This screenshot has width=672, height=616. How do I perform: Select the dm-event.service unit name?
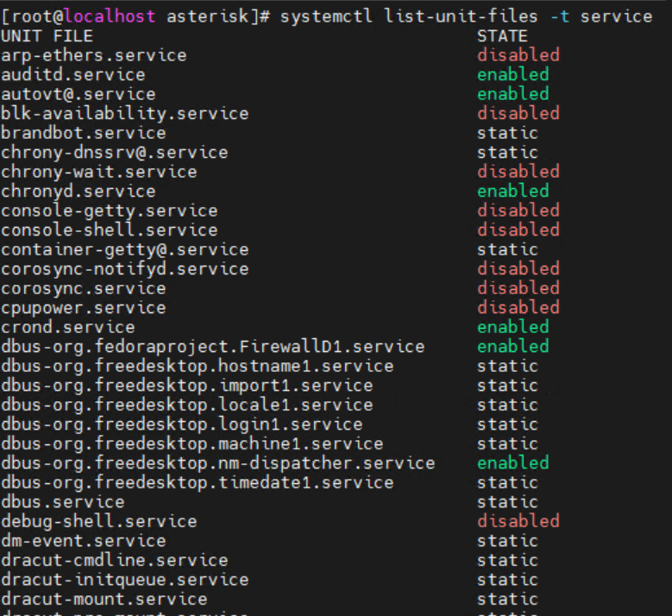pyautogui.click(x=83, y=541)
